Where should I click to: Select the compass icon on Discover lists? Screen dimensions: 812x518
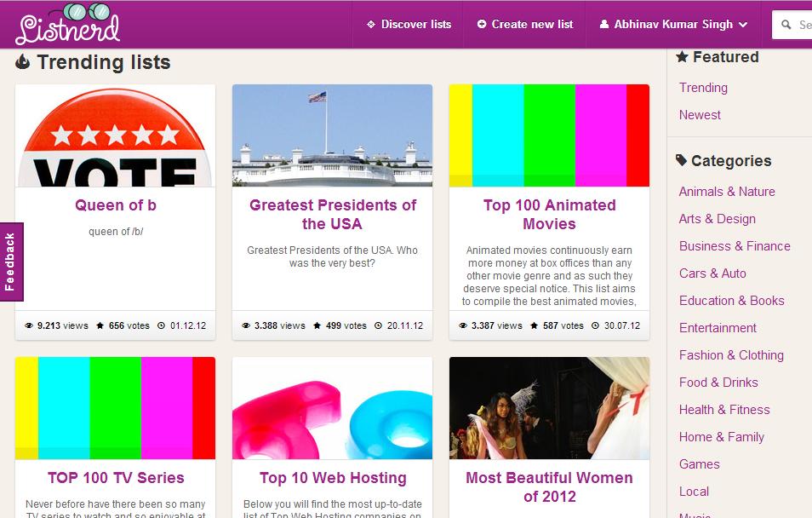click(371, 25)
